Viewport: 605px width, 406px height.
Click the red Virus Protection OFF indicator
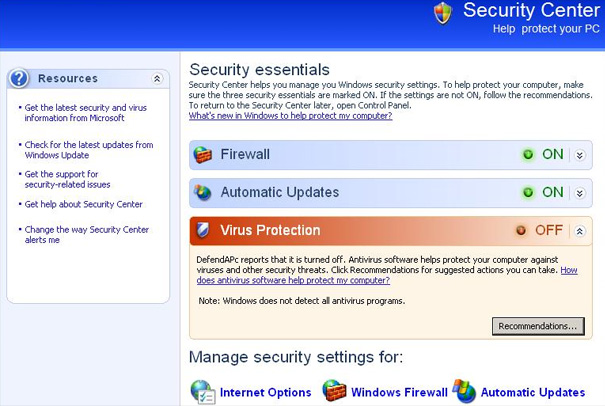521,230
